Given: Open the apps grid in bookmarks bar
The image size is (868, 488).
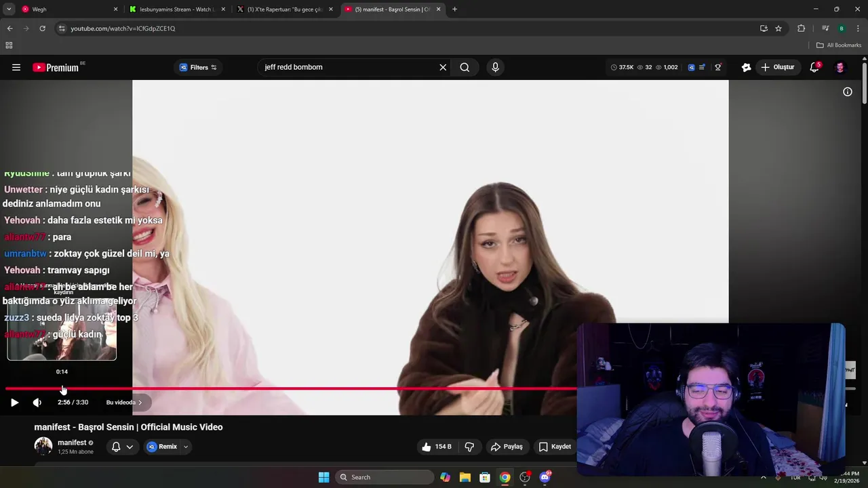Looking at the screenshot, I should tap(9, 45).
